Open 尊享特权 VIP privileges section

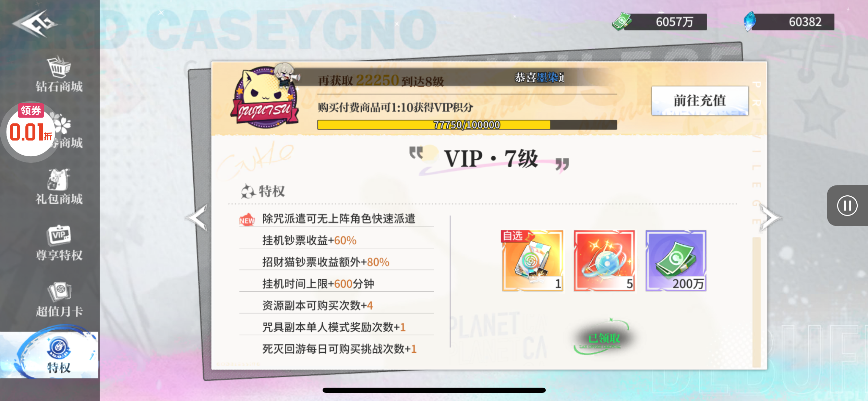59,243
